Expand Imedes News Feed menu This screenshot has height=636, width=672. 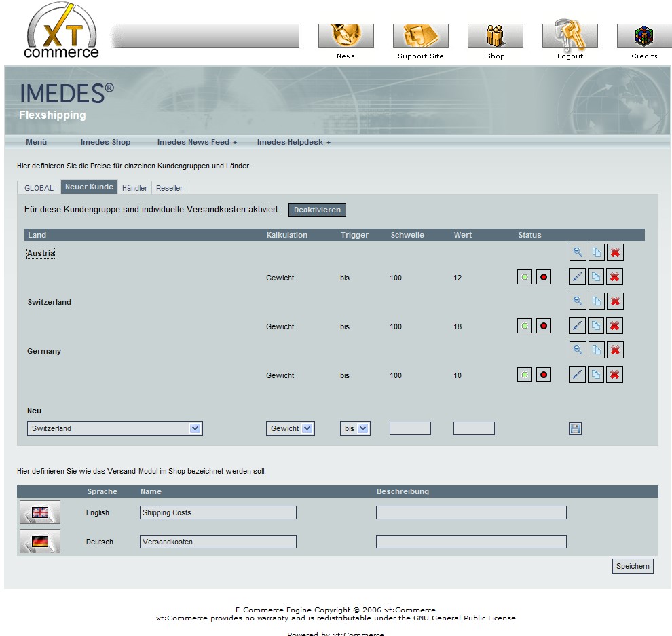coord(197,142)
